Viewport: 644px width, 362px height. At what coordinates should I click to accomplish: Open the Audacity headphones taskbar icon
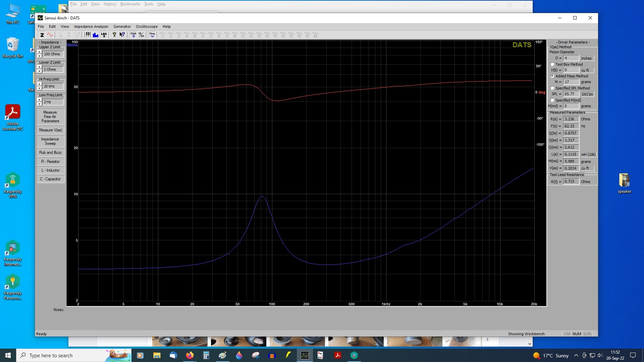click(272, 355)
